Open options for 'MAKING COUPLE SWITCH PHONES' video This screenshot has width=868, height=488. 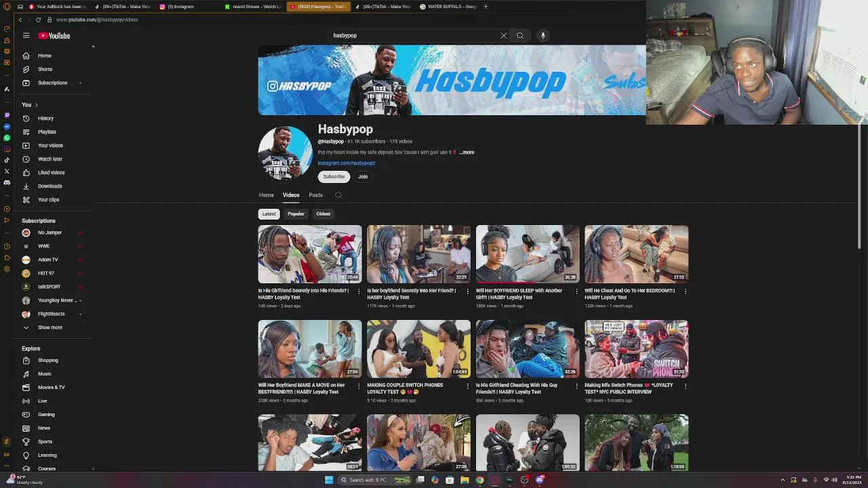(x=467, y=386)
